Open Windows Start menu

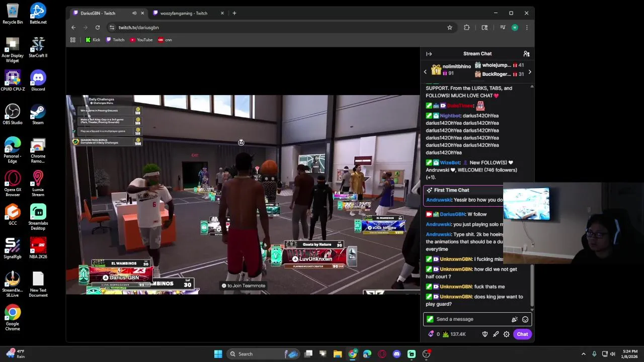pyautogui.click(x=218, y=354)
